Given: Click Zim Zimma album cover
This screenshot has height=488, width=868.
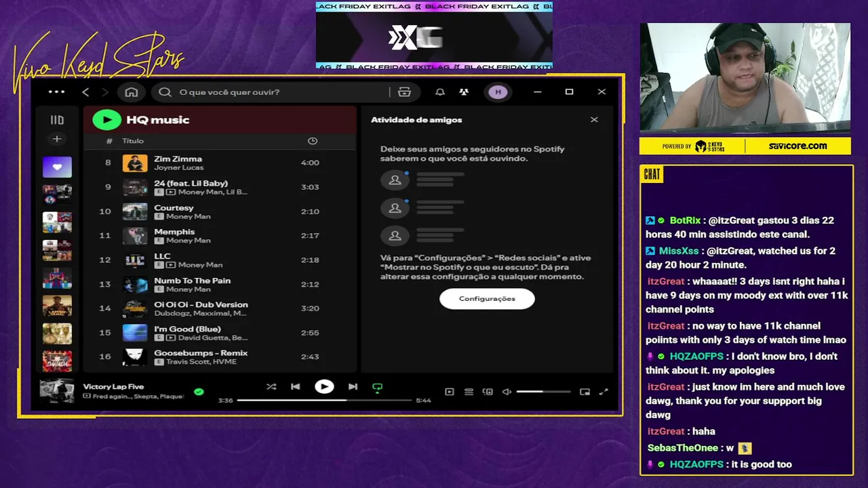Looking at the screenshot, I should click(x=135, y=163).
